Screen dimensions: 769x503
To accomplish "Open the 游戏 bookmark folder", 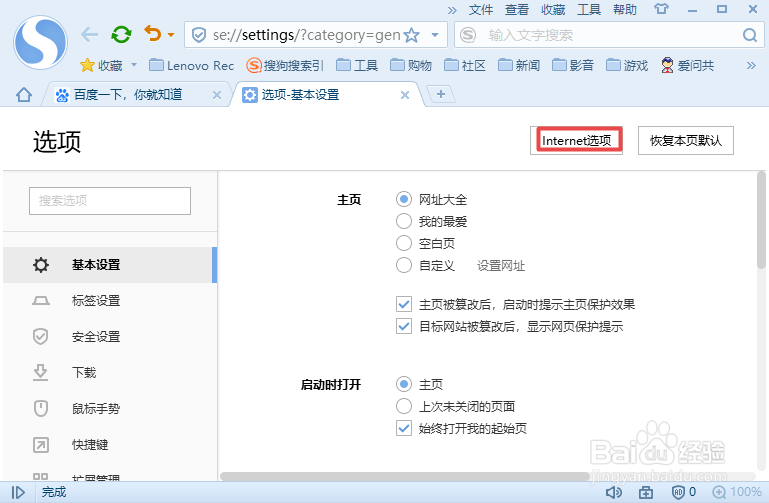I will click(x=627, y=65).
